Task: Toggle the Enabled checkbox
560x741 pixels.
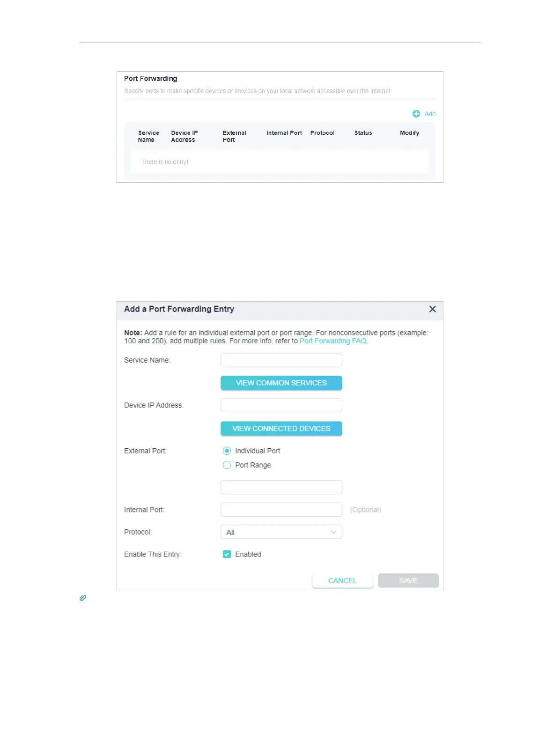Action: (227, 555)
